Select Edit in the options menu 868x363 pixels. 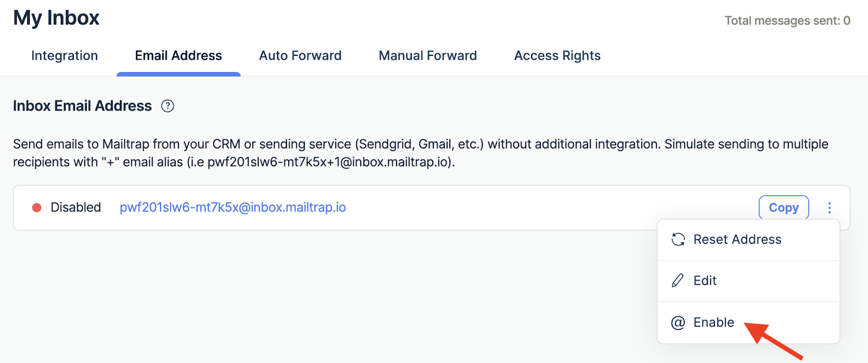tap(704, 281)
